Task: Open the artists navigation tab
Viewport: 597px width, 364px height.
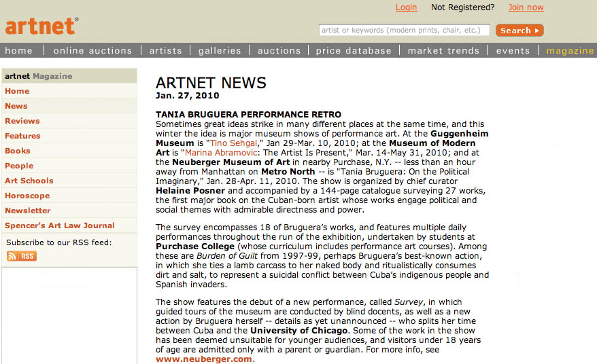Action: click(166, 51)
